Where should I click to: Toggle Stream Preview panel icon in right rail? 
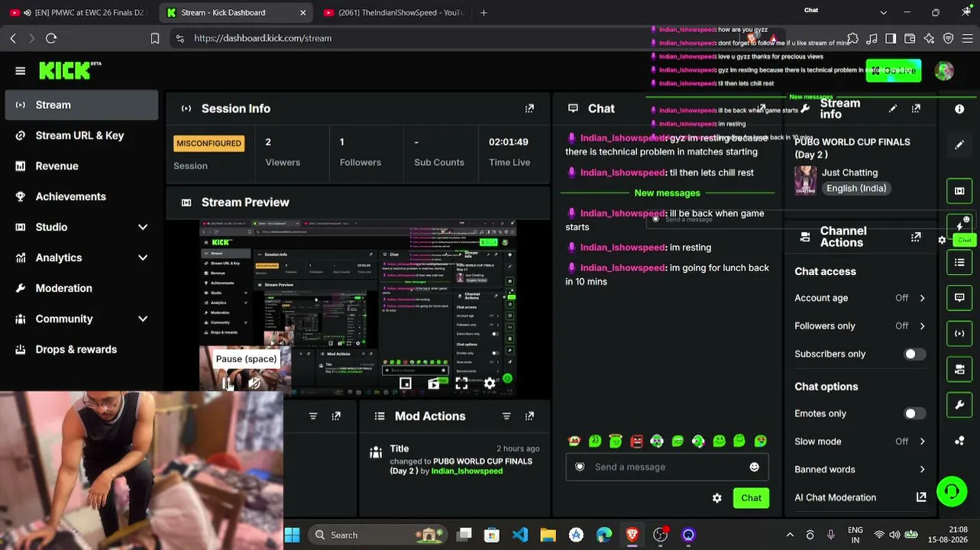point(959,191)
